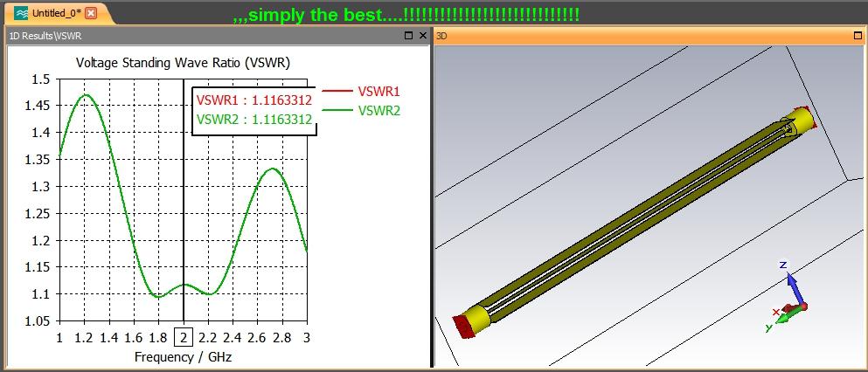Select VSWR1 legend entry
The width and height of the screenshot is (868, 372).
pyautogui.click(x=360, y=91)
